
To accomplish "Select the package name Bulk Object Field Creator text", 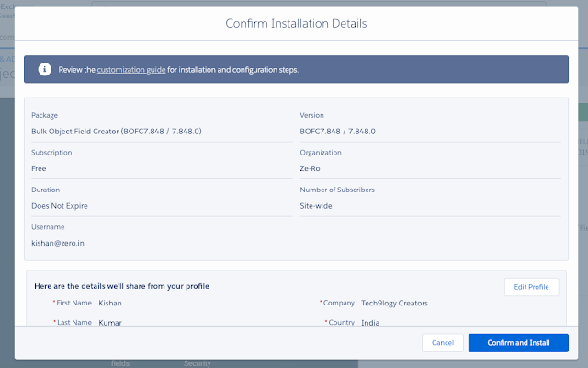I will pos(117,131).
